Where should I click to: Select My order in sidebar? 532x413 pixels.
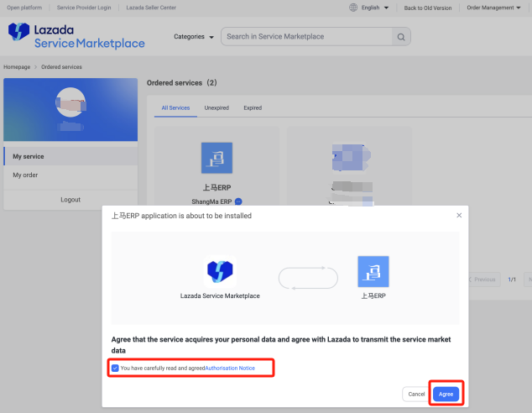pos(70,175)
